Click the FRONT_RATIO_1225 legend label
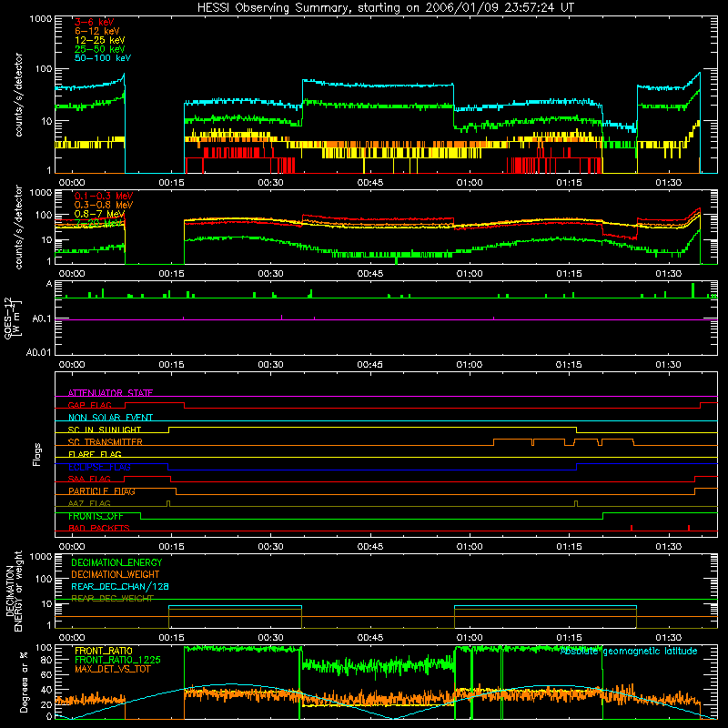 coord(117,660)
